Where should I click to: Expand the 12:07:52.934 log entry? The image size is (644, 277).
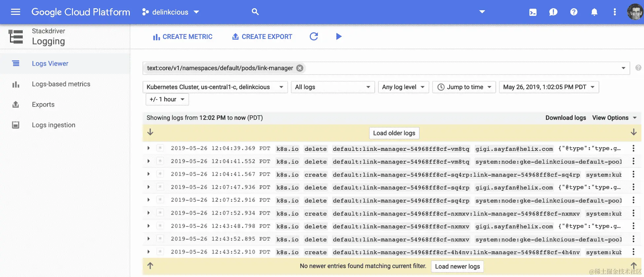tap(149, 213)
